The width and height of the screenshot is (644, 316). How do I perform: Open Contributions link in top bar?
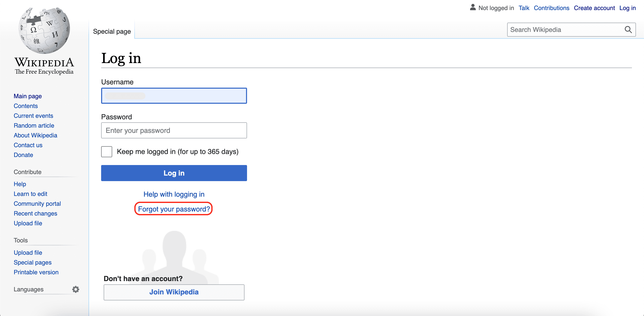tap(551, 8)
